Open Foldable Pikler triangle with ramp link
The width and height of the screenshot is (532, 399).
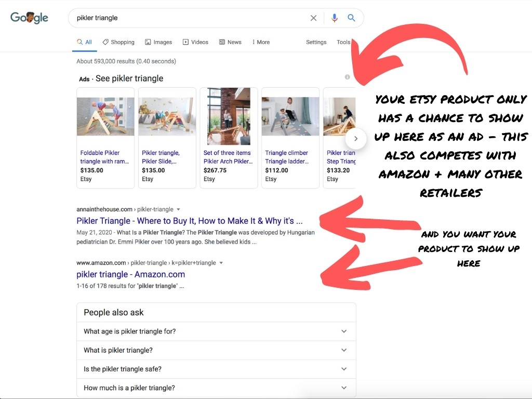[104, 157]
